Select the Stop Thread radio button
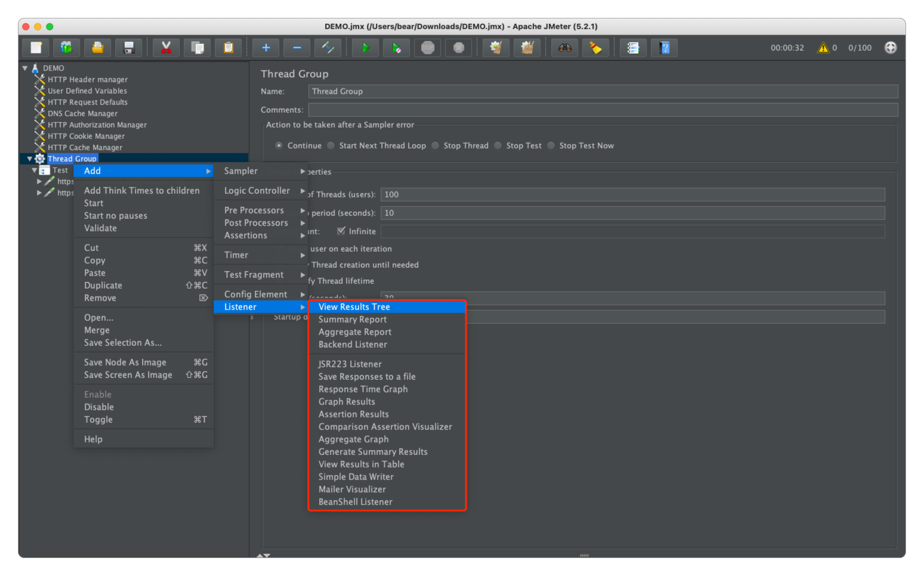This screenshot has height=576, width=924. click(x=435, y=145)
